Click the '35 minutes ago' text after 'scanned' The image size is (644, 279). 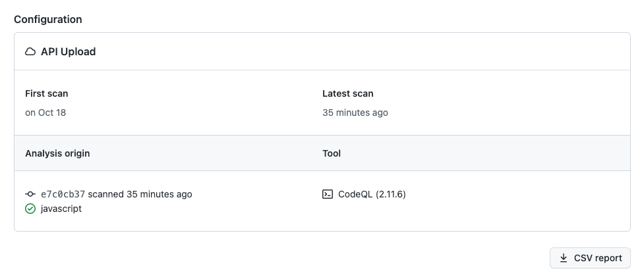tap(159, 194)
